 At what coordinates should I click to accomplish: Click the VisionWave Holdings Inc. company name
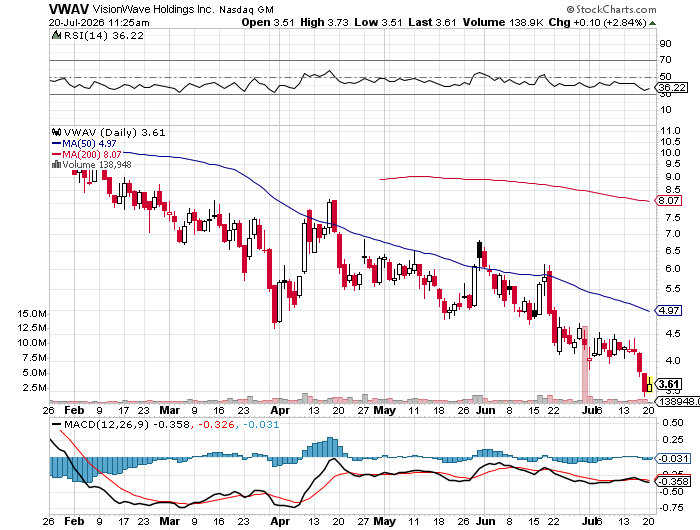(154, 9)
